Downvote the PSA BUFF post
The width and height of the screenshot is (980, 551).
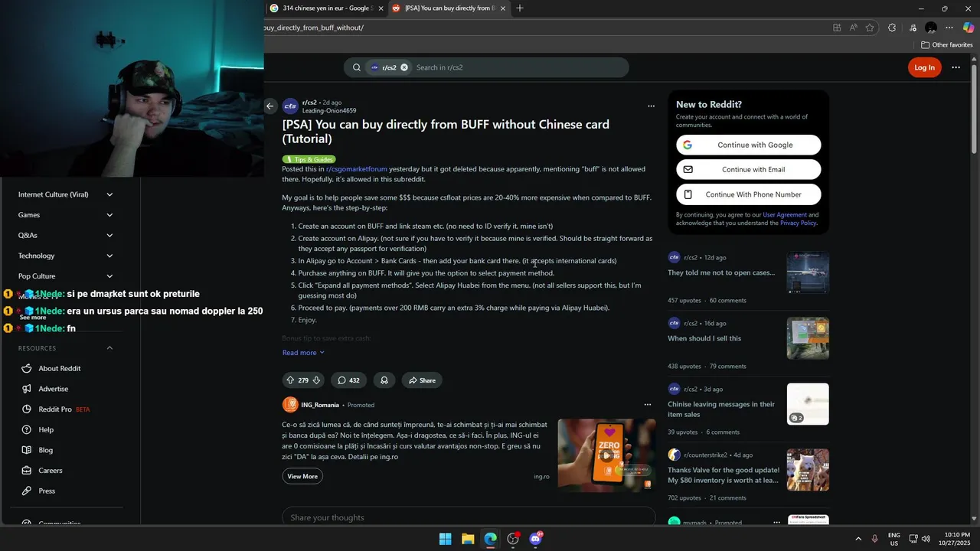tap(316, 380)
